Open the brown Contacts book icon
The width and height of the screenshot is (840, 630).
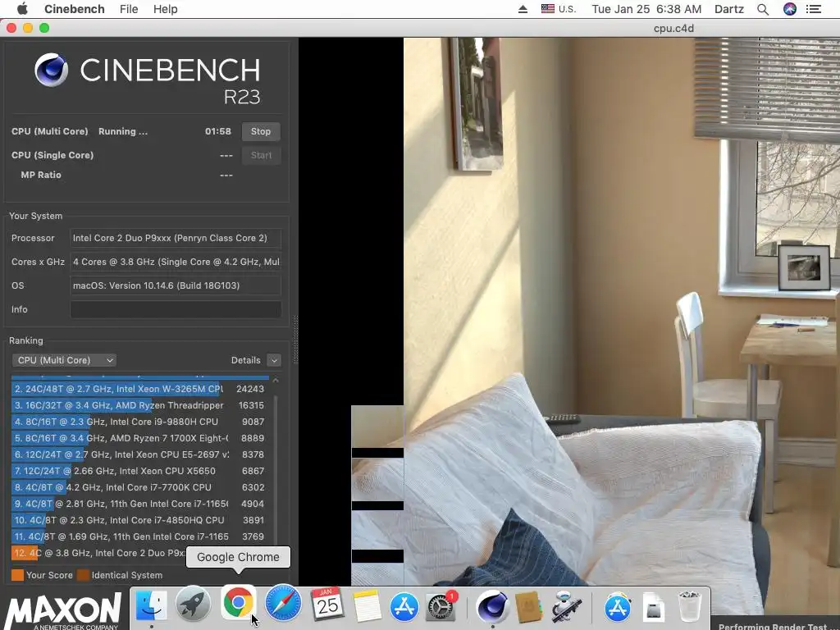coord(528,607)
